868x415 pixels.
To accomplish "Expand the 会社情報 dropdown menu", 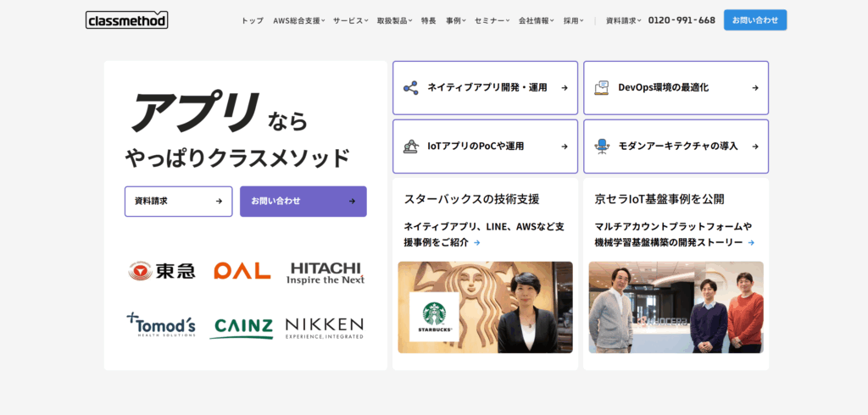I will click(536, 20).
